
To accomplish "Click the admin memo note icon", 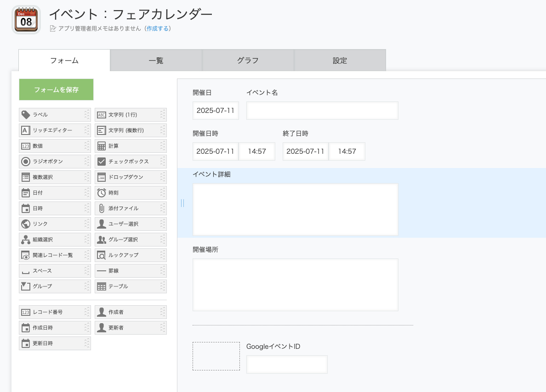I will coord(53,28).
